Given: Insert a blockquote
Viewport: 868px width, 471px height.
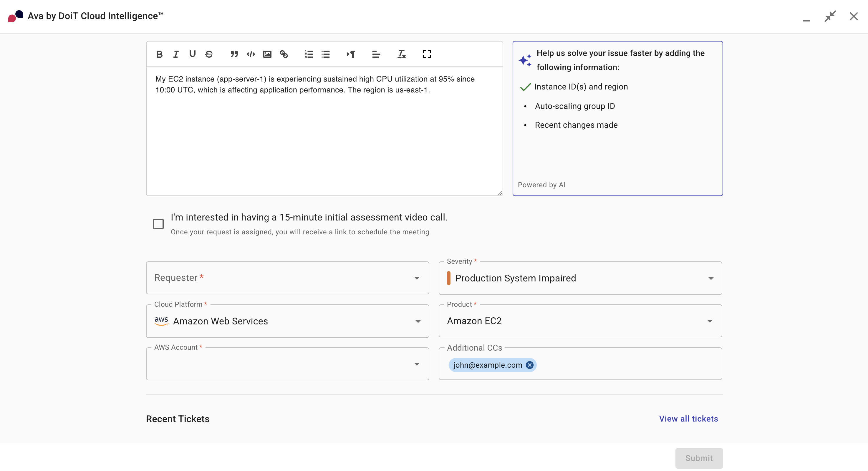Looking at the screenshot, I should pos(234,54).
